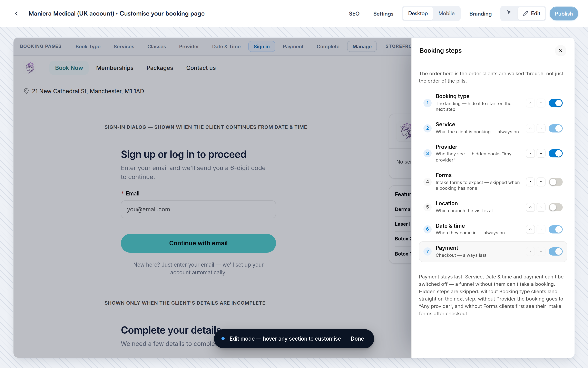Close the Booking steps panel
This screenshot has height=368, width=588.
point(561,51)
